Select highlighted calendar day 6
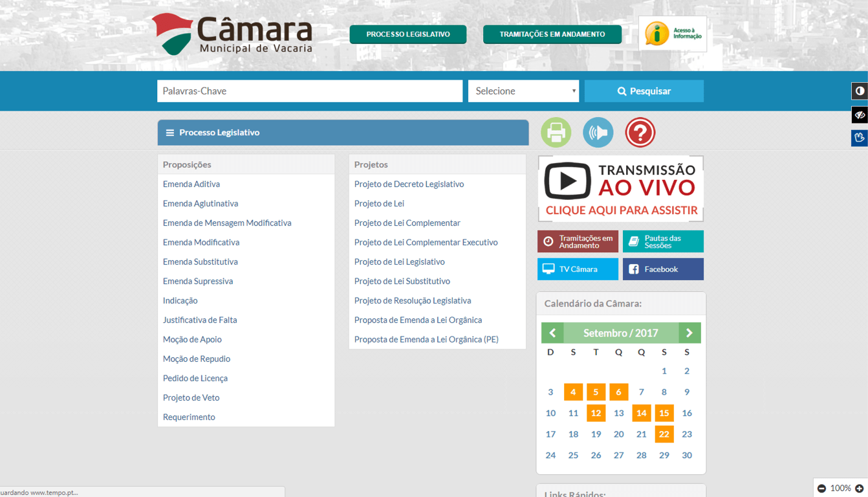Viewport: 868px width, 497px height. [618, 392]
